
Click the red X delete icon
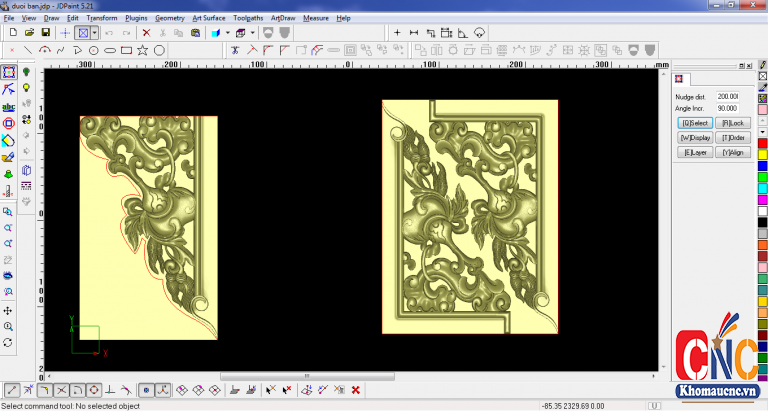tap(146, 33)
